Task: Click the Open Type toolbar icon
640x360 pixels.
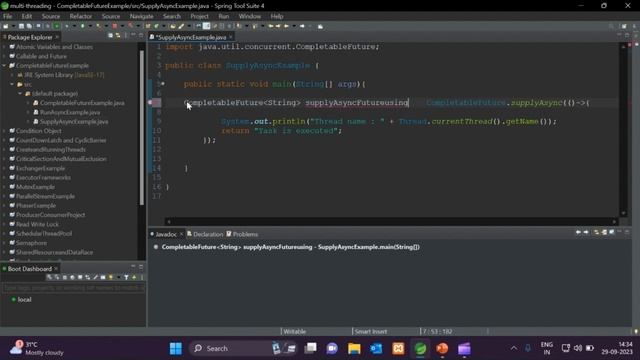Action: click(x=172, y=26)
